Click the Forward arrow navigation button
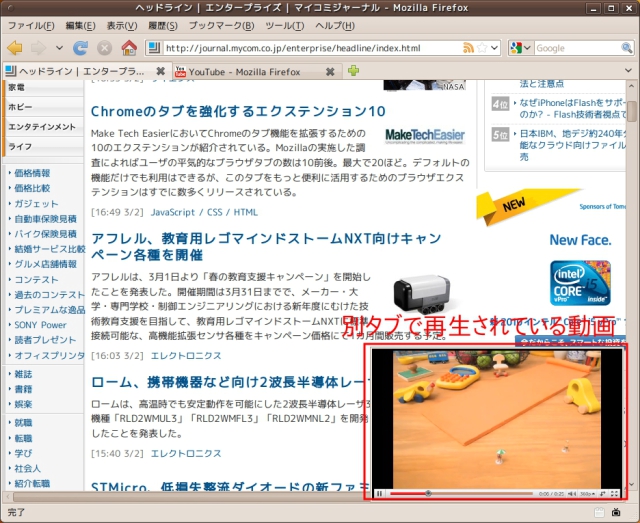Screen dimensions: 640x523 pyautogui.click(x=39, y=48)
